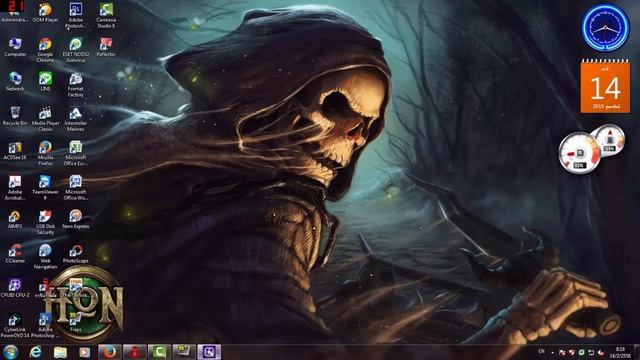Screen dimensions: 640x360
Task: Open the purple app taskbar button
Action: point(209,352)
